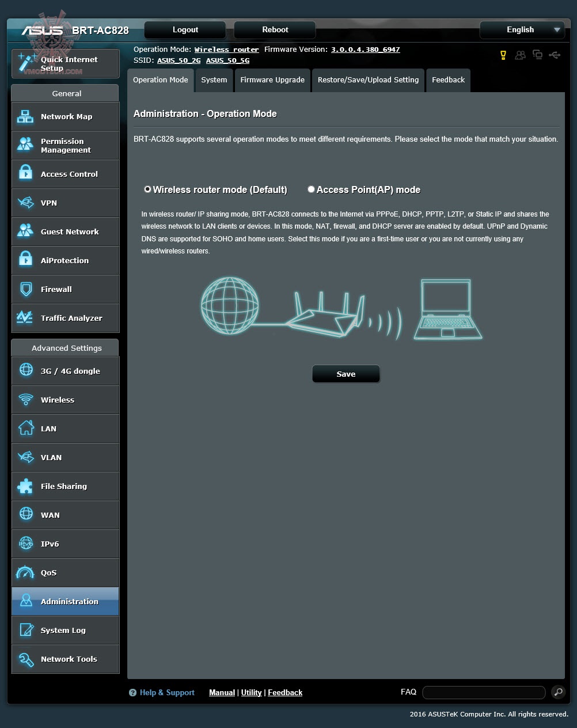Click the LAN house icon

[26, 428]
